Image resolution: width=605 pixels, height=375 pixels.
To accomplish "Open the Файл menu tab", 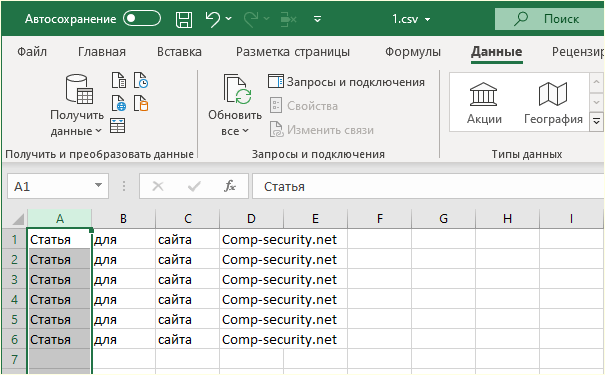I will (x=32, y=52).
